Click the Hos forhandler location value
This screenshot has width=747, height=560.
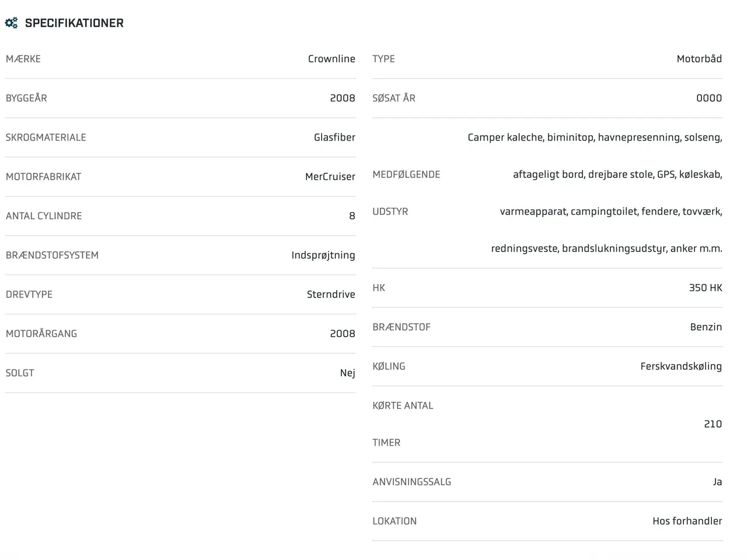[687, 521]
